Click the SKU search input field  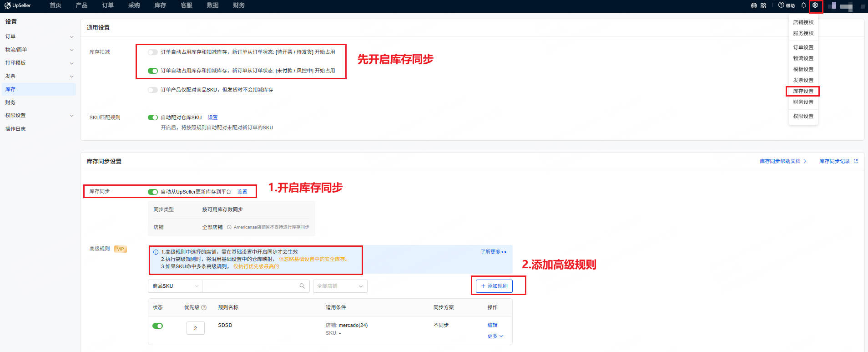pos(250,286)
